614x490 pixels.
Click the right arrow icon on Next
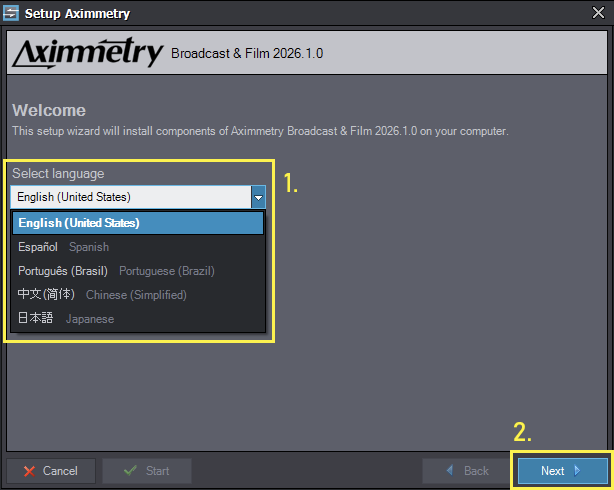pyautogui.click(x=577, y=471)
